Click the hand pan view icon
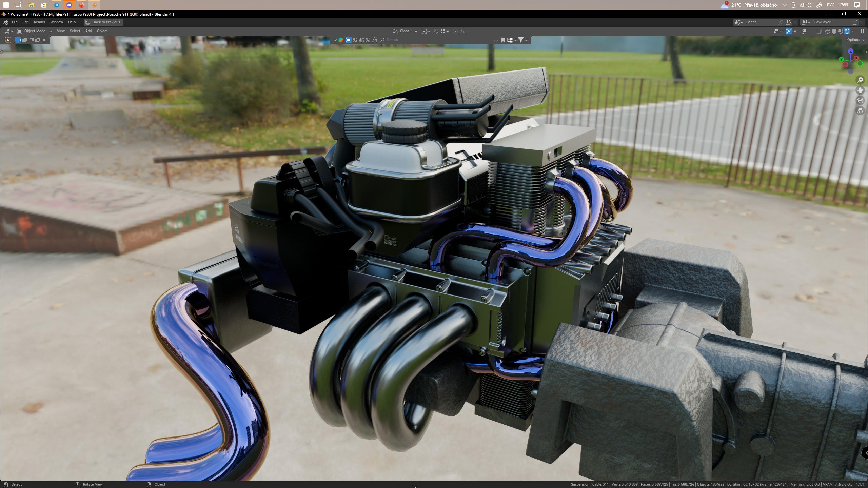 (x=860, y=90)
